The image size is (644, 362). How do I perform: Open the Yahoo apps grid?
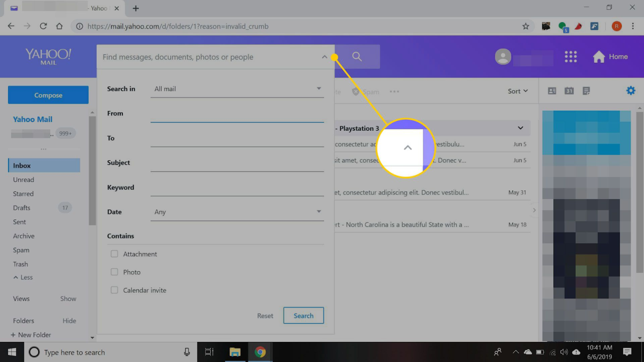click(x=571, y=57)
